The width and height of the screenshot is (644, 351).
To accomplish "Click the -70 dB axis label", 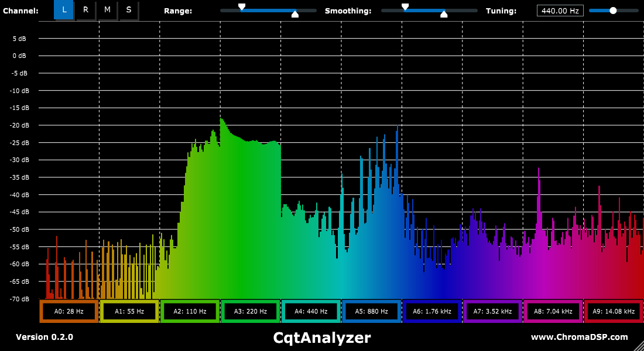I will [x=19, y=300].
